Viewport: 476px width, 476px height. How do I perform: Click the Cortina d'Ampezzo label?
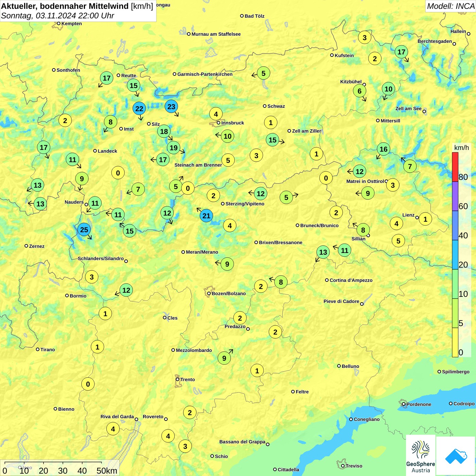[x=351, y=280]
